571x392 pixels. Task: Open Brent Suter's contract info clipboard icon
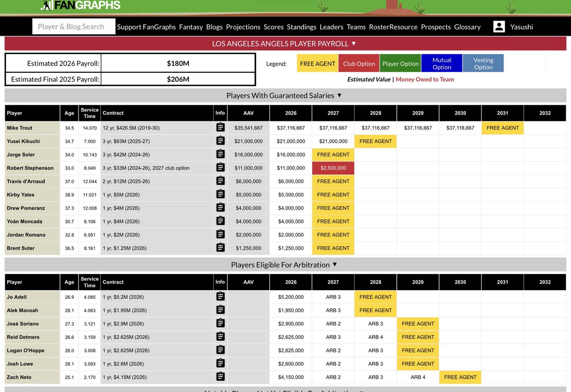tap(220, 247)
